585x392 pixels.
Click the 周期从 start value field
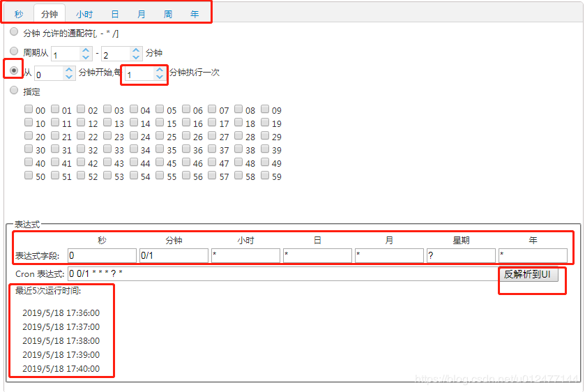[66, 54]
